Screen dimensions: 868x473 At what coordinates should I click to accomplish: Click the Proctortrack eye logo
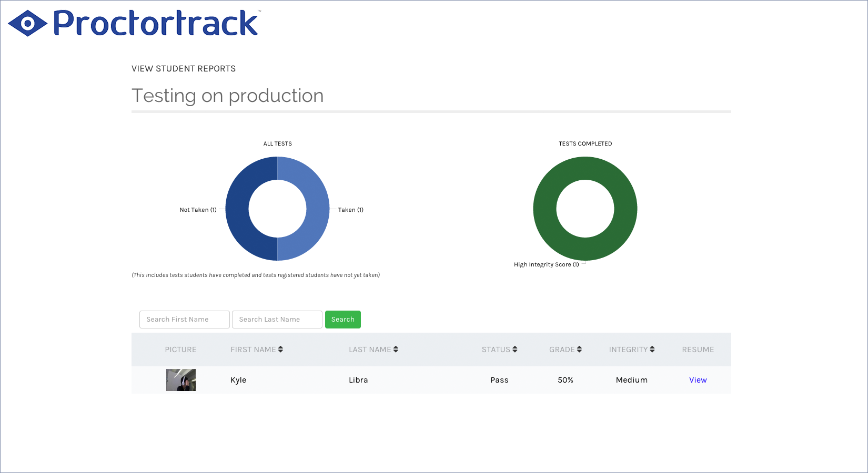tap(27, 24)
